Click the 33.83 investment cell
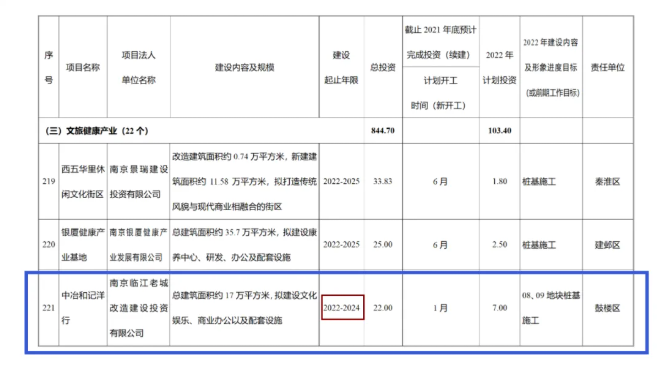The height and width of the screenshot is (368, 665). click(x=383, y=181)
